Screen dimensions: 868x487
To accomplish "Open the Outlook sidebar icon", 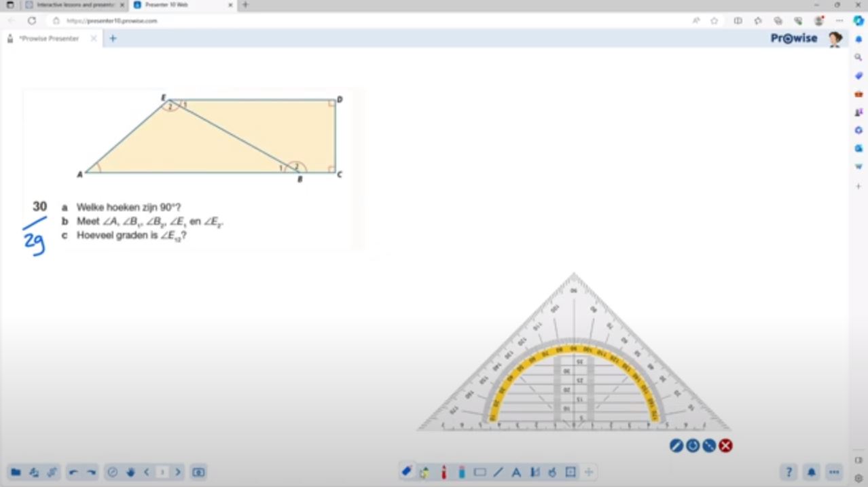I will click(858, 148).
